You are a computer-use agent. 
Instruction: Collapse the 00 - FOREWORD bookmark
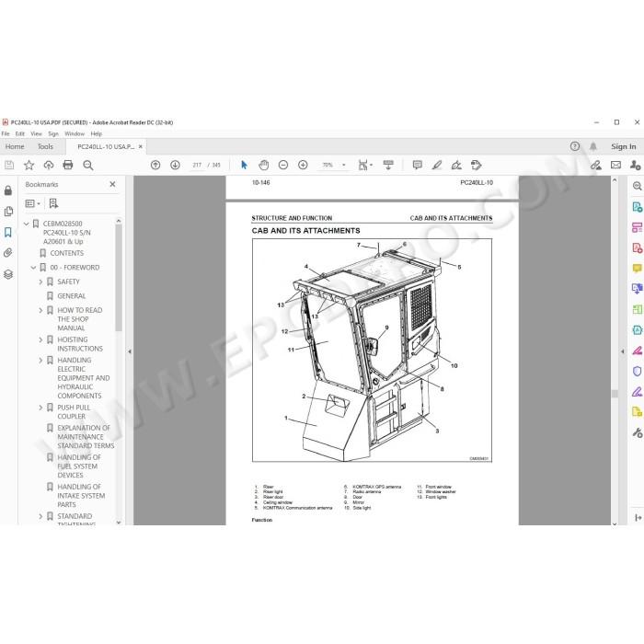pyautogui.click(x=33, y=268)
